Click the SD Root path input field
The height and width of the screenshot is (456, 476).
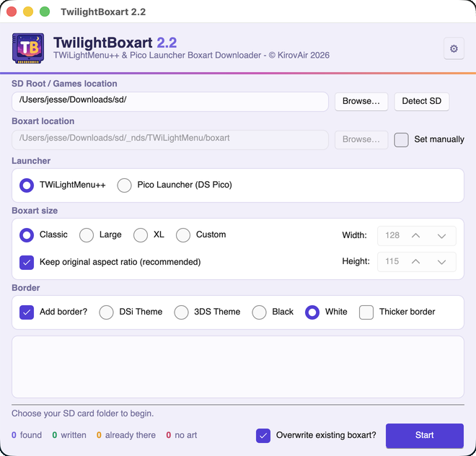pyautogui.click(x=170, y=102)
